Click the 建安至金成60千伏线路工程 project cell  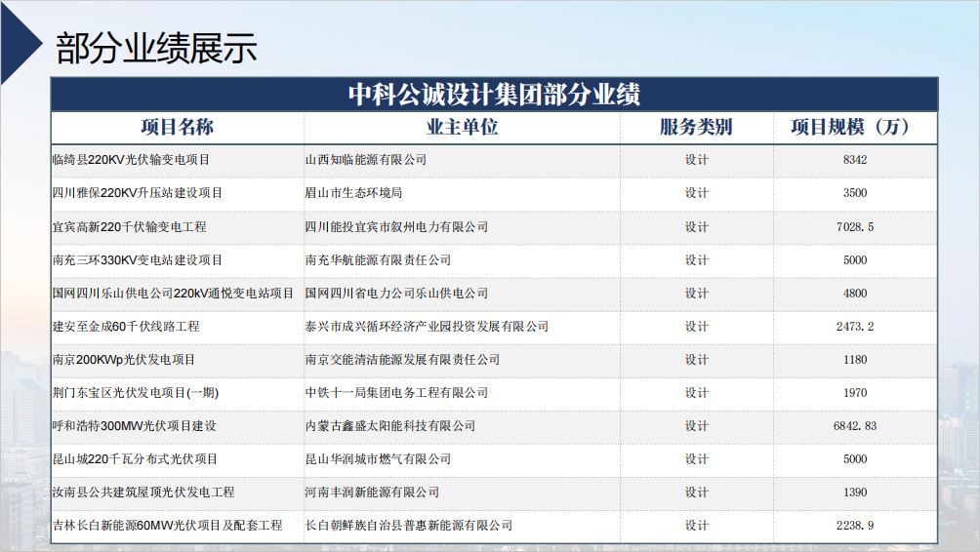tap(126, 327)
